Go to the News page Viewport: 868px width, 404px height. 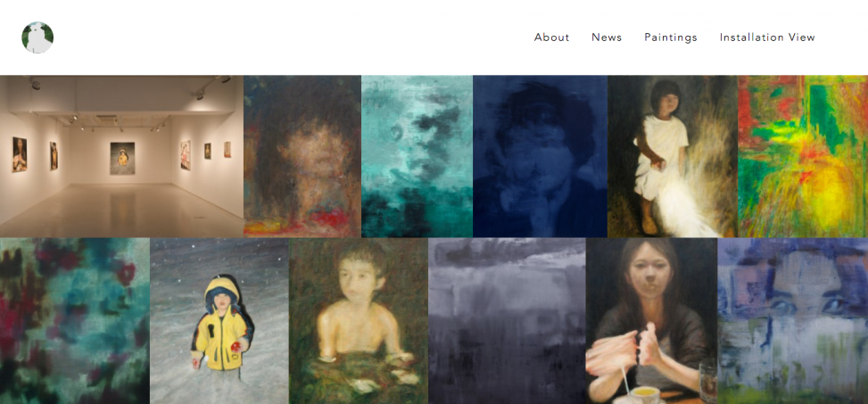[607, 37]
